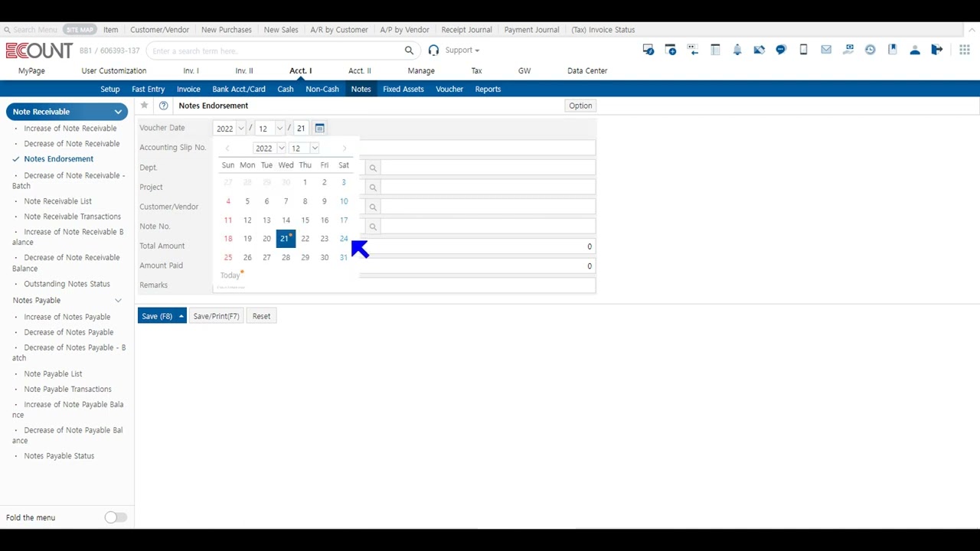
Task: Open the calculator sheet icon in header
Action: (715, 50)
